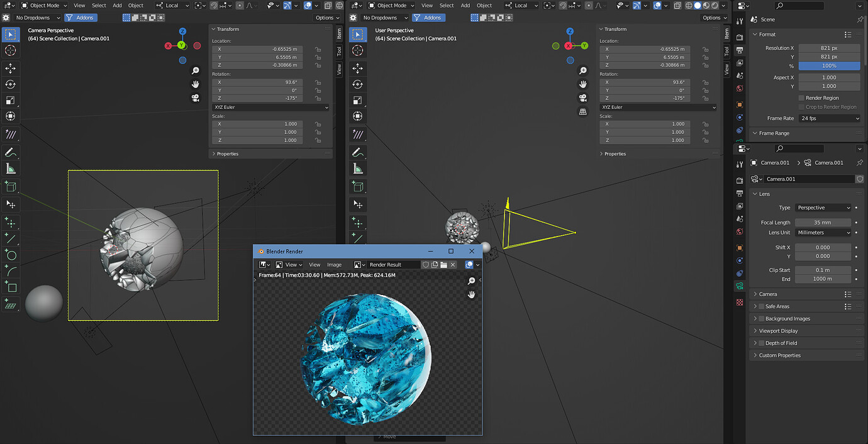Select the Scale tool in left viewport
This screenshot has height=444, width=868.
tap(11, 101)
